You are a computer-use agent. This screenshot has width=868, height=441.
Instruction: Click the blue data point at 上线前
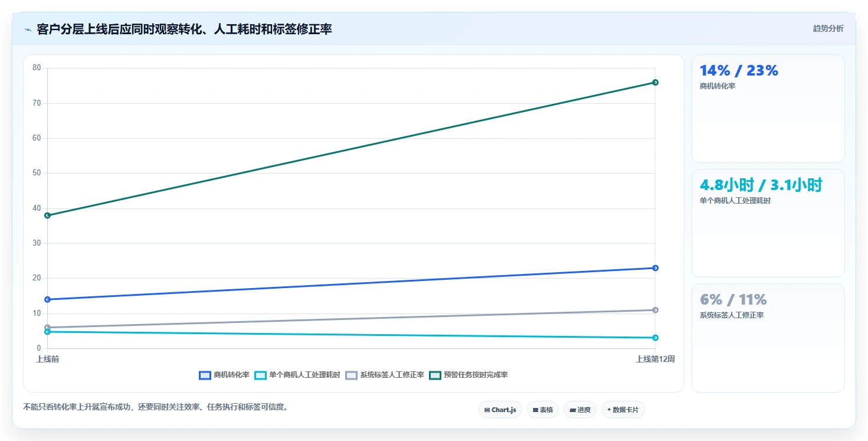47,299
